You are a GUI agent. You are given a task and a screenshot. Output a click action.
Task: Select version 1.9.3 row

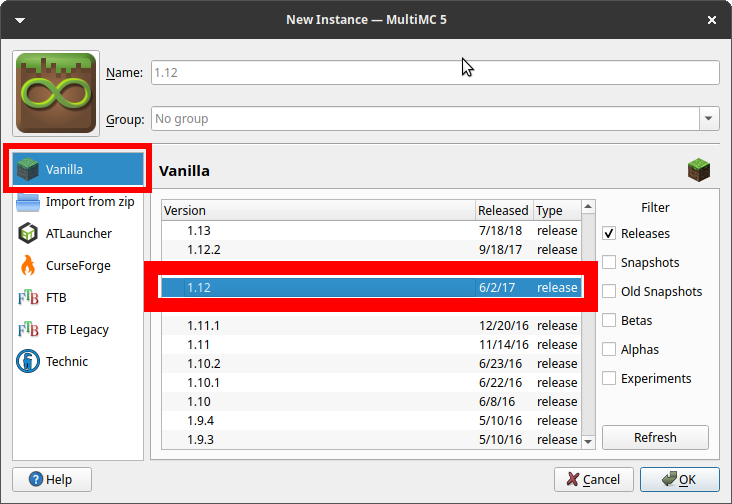click(372, 440)
